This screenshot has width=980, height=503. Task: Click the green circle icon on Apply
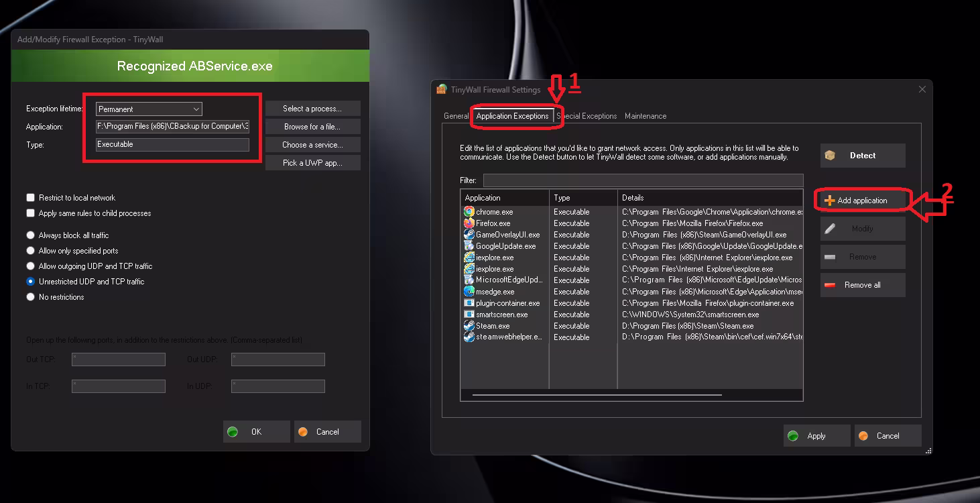tap(793, 436)
